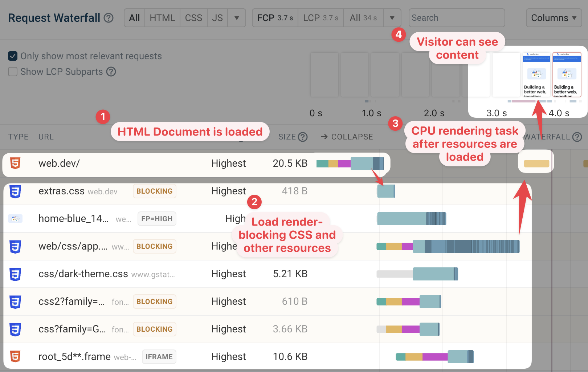This screenshot has width=588, height=372.
Task: Click the 3.66 KB size value
Action: tap(290, 329)
